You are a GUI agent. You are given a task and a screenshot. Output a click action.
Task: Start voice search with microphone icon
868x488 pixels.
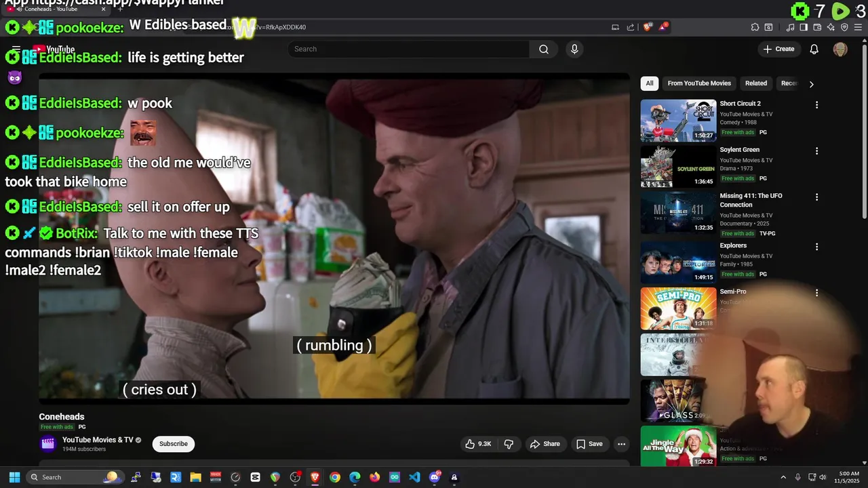574,49
